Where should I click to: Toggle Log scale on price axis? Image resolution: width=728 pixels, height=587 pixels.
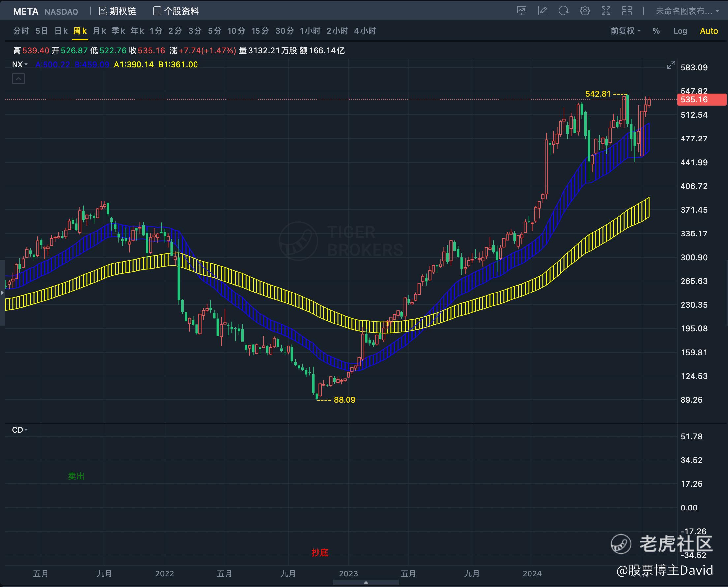point(680,31)
